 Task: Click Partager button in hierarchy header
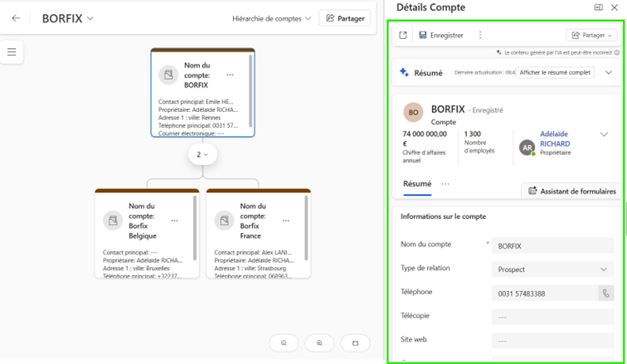[345, 18]
